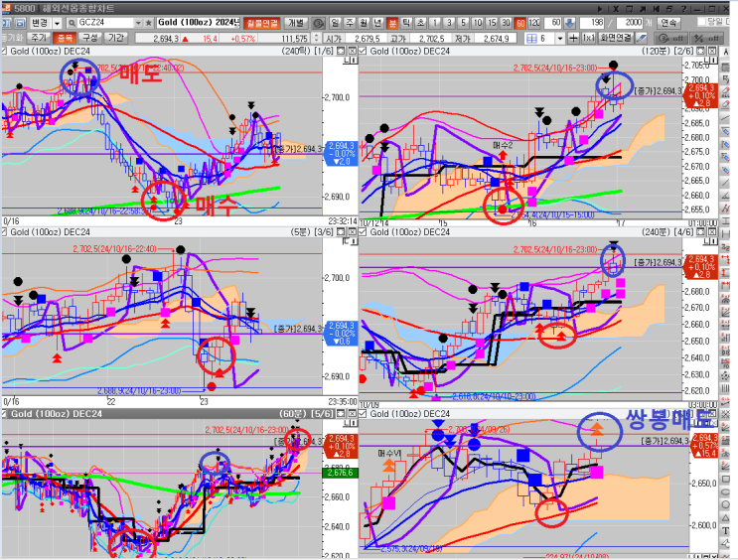Maximize the 60분 chart pane [5/6]

pos(341,414)
